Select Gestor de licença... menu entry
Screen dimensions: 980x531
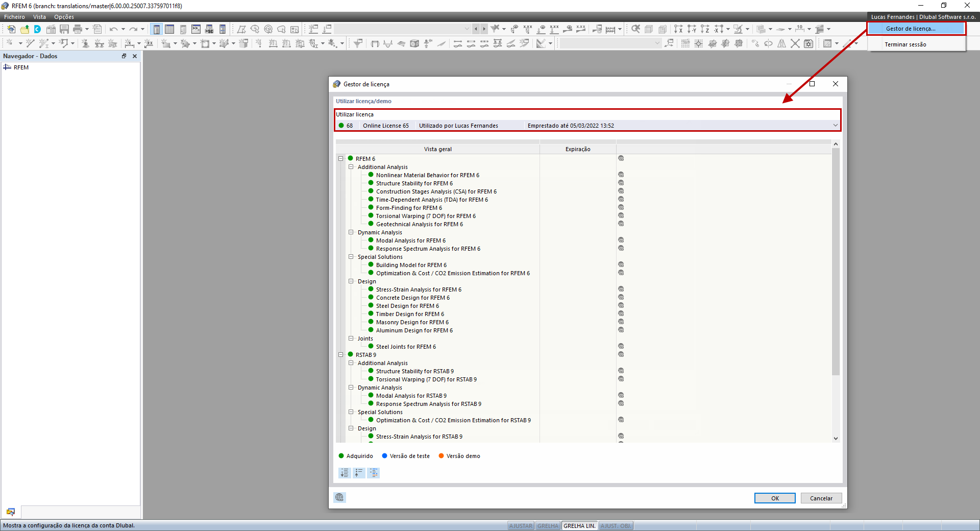tap(916, 29)
